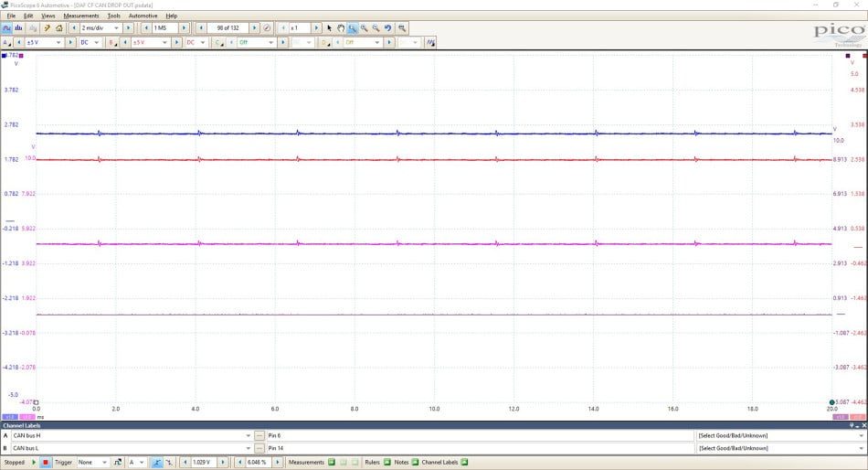Stop capture with the red square button
The height and width of the screenshot is (470, 868).
pos(46,463)
